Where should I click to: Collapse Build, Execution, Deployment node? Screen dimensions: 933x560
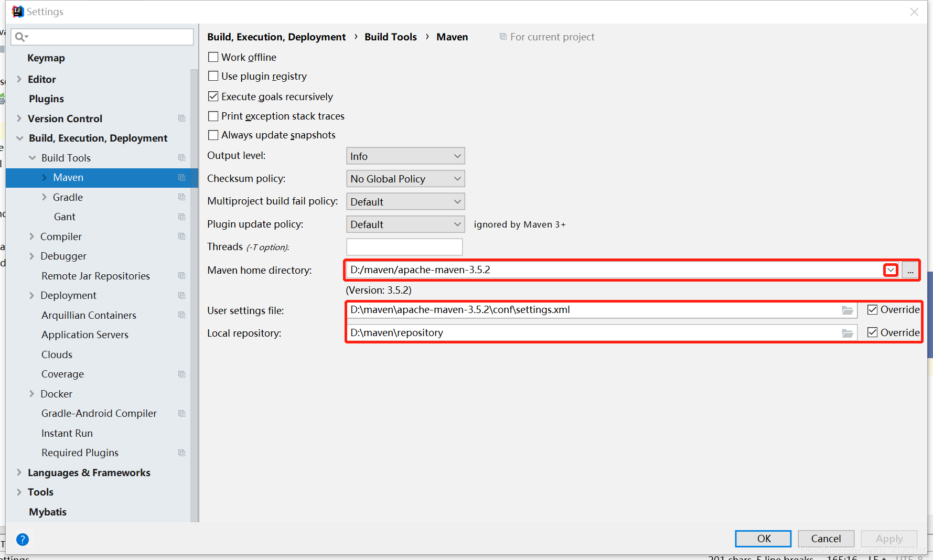20,138
